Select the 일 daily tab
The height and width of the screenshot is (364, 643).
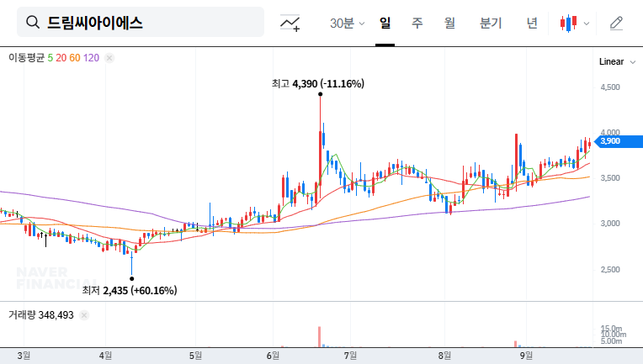pos(385,23)
